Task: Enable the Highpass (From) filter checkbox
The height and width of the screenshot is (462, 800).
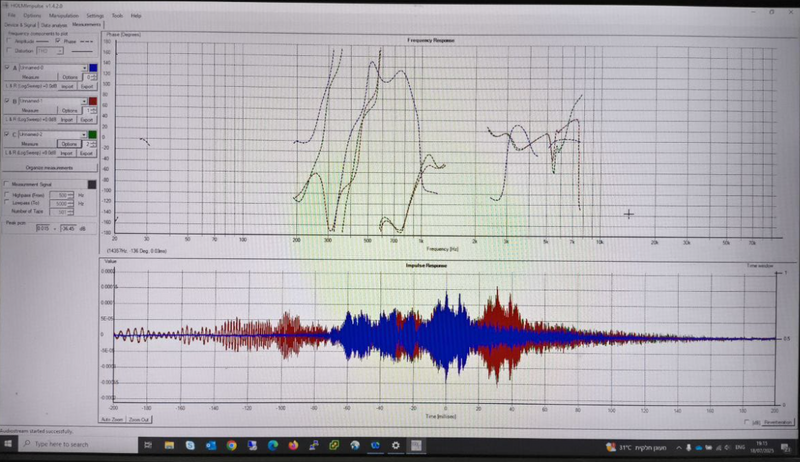Action: point(7,194)
